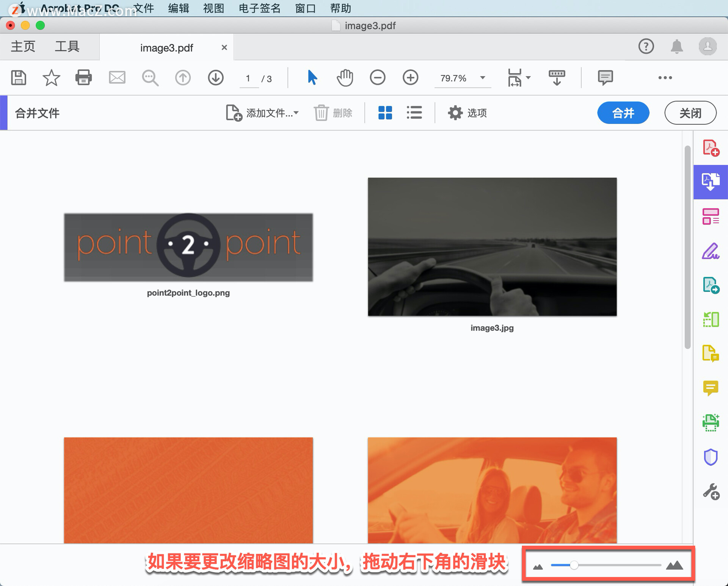728x586 pixels.
Task: Expand the zoom level dropdown
Action: [x=483, y=78]
